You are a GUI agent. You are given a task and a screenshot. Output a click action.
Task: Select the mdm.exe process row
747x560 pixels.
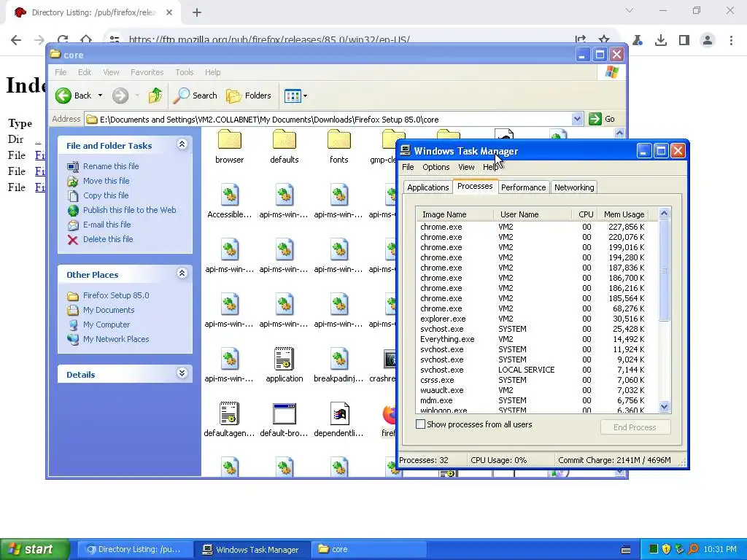pyautogui.click(x=536, y=400)
